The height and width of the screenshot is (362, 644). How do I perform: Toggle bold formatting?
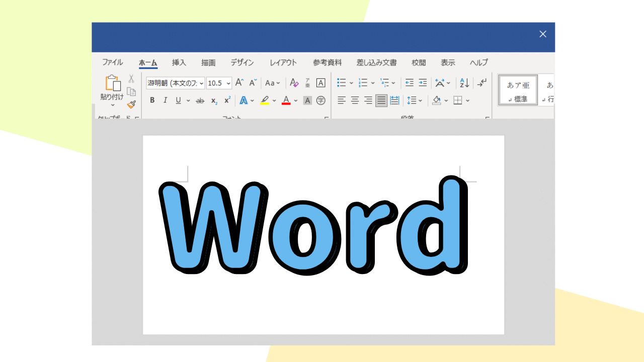coord(152,101)
